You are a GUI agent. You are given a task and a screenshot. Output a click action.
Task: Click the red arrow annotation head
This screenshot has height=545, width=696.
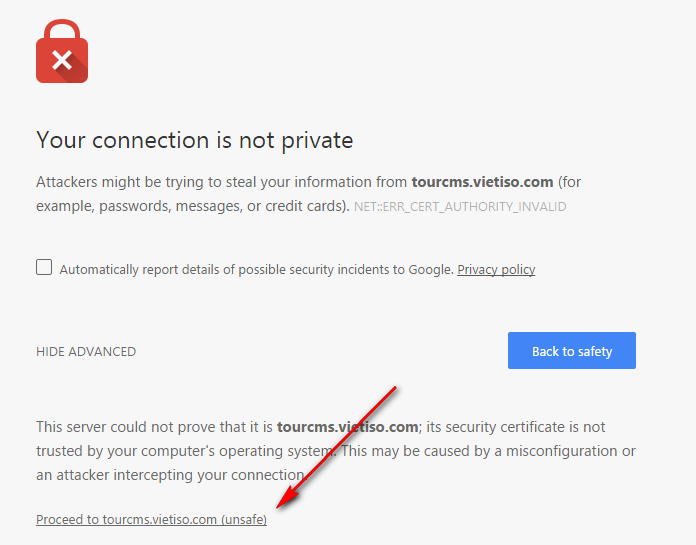pos(289,497)
